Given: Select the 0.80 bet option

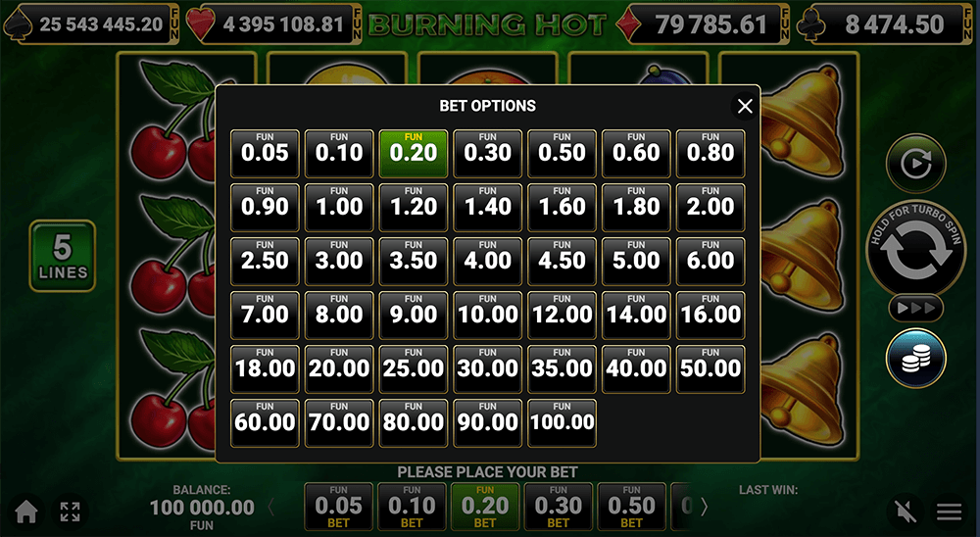Looking at the screenshot, I should [710, 154].
